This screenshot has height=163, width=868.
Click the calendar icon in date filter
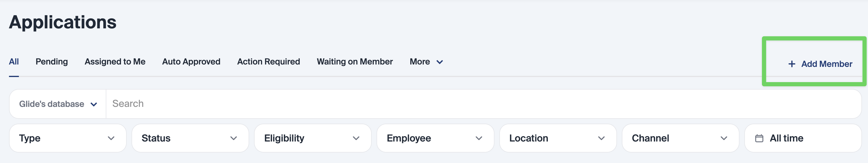759,138
